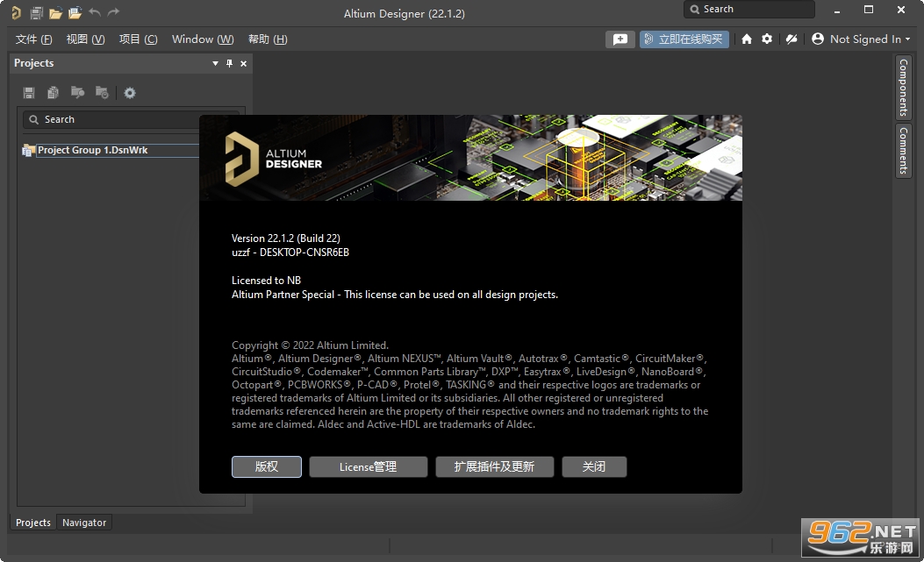924x562 pixels.
Task: Go to Home page via the house icon
Action: [x=747, y=39]
